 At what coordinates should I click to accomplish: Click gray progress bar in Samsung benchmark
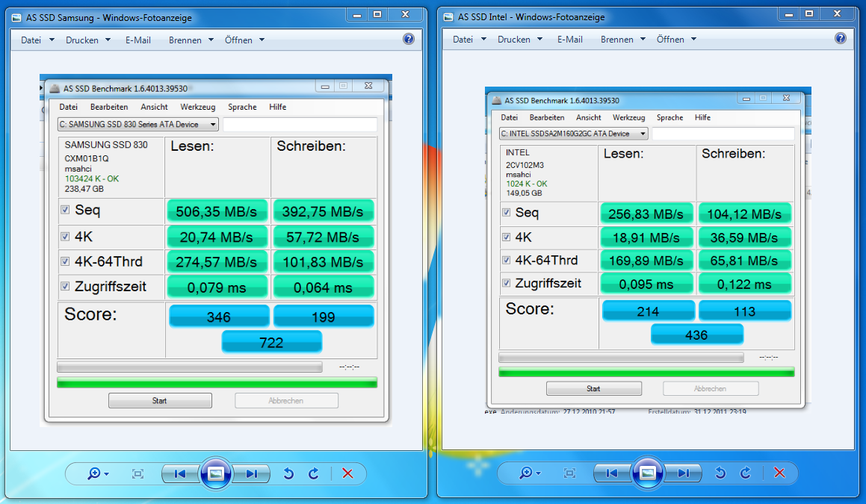coord(190,367)
